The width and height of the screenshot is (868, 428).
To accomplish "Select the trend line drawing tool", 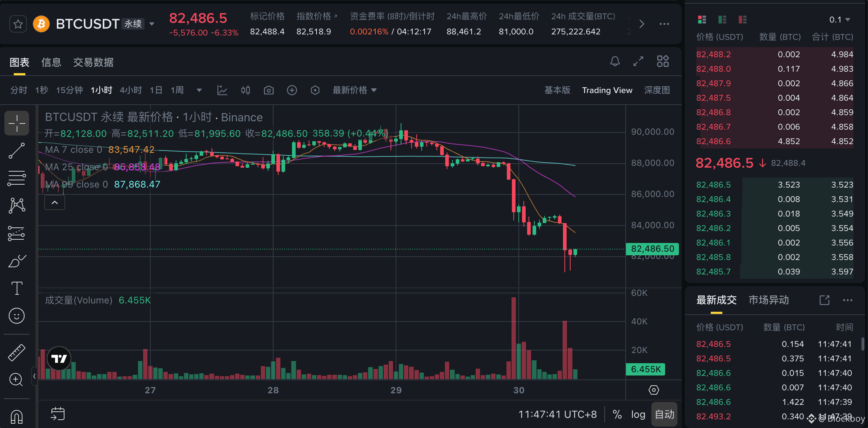I will [x=17, y=151].
